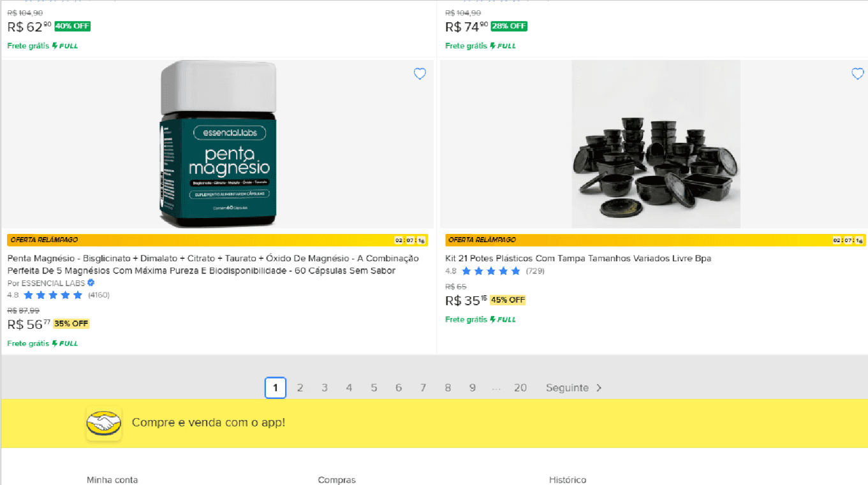
Task: Open Kit 21 Potes Plásticos title link
Action: pyautogui.click(x=578, y=258)
